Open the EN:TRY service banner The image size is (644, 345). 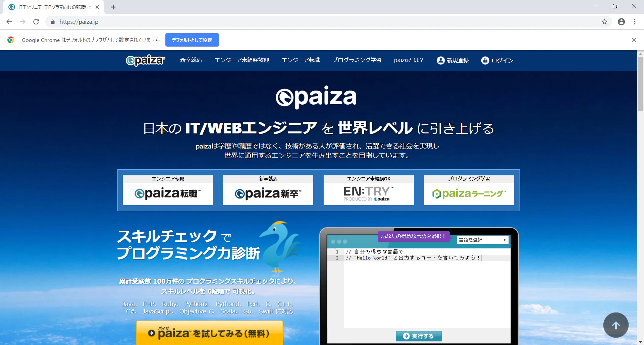click(x=368, y=190)
